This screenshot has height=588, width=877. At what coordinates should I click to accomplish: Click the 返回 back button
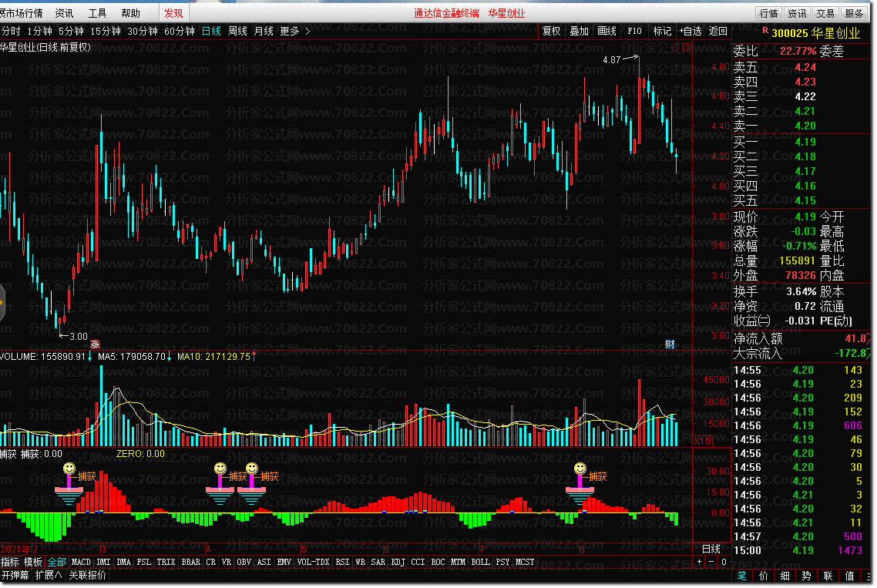[x=718, y=32]
